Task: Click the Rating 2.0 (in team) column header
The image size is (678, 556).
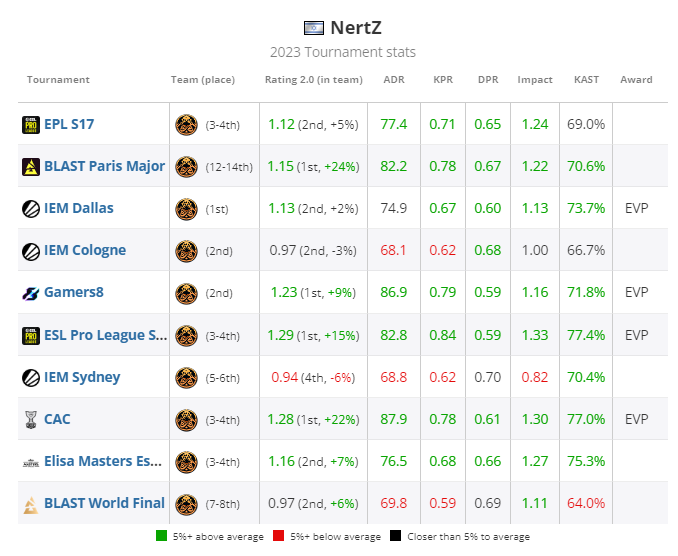Action: coord(314,80)
